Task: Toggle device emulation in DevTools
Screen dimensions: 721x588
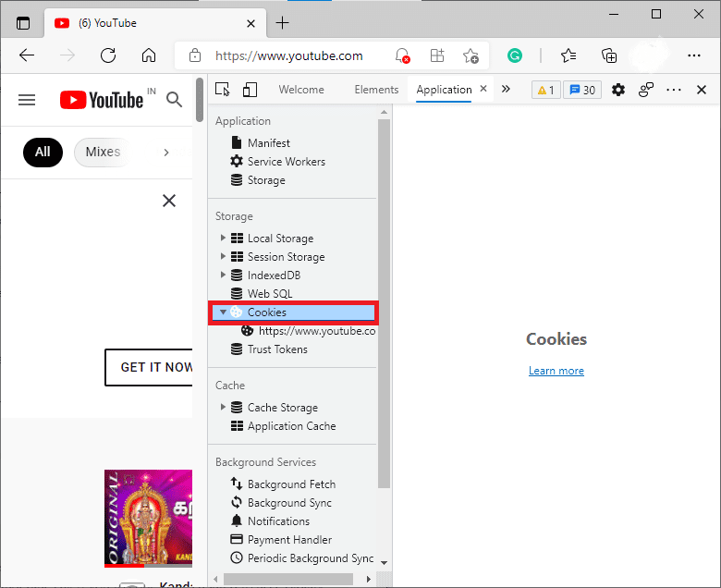Action: [x=250, y=89]
